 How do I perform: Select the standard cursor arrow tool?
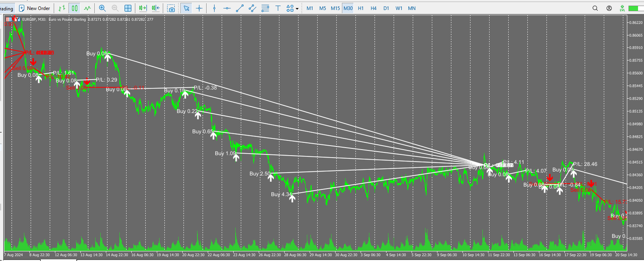coord(186,8)
